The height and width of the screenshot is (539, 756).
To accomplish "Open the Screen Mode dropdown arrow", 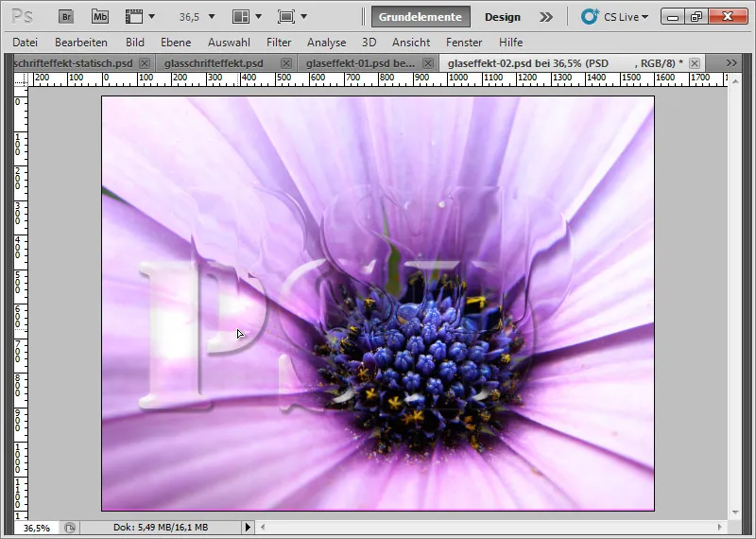I will pos(303,17).
